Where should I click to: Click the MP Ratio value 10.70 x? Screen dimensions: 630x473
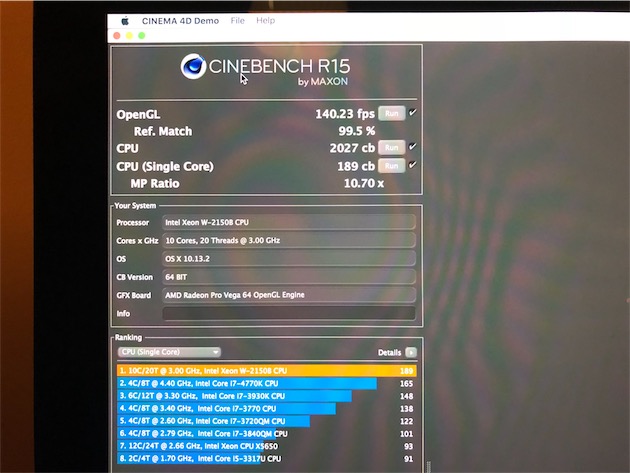click(x=364, y=184)
